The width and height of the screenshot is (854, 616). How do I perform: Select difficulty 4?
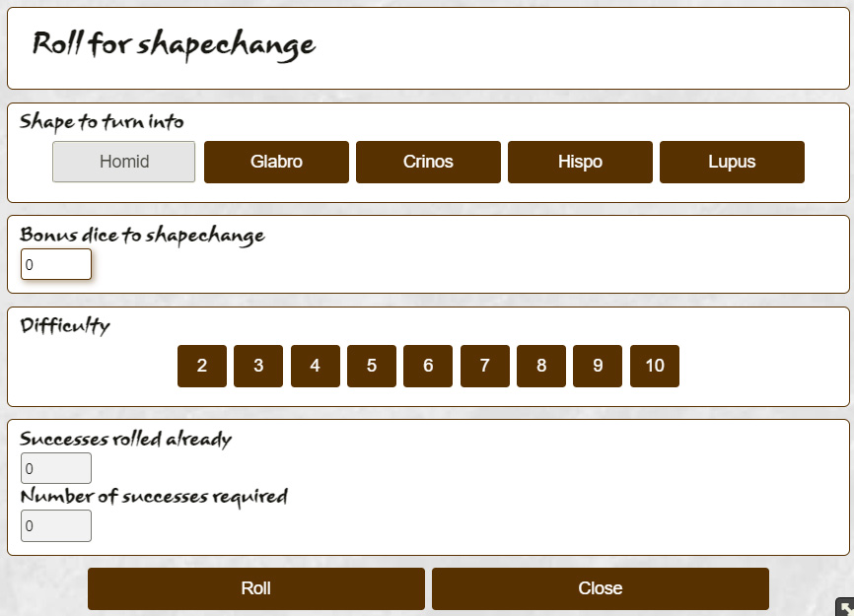[316, 366]
